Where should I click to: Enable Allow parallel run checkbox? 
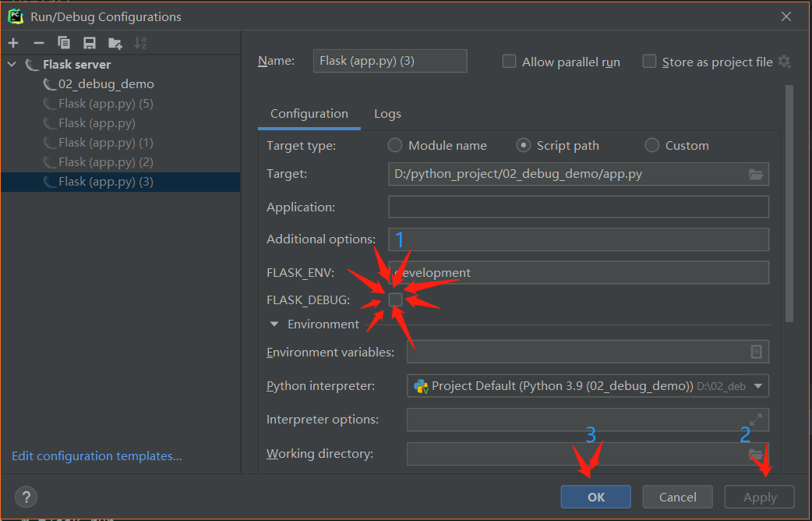510,62
